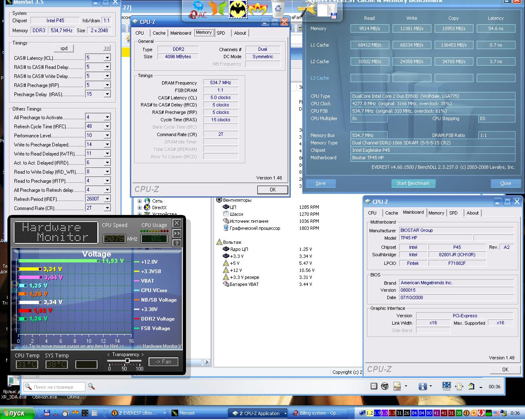Click the search magnifier beside the page search box
The image size is (525, 420).
coord(92,387)
